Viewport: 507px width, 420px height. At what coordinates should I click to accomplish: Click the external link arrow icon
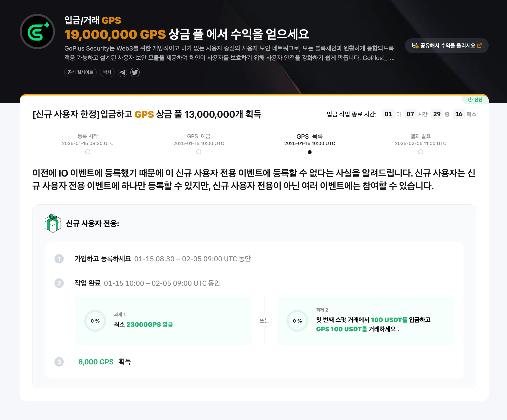(480, 46)
